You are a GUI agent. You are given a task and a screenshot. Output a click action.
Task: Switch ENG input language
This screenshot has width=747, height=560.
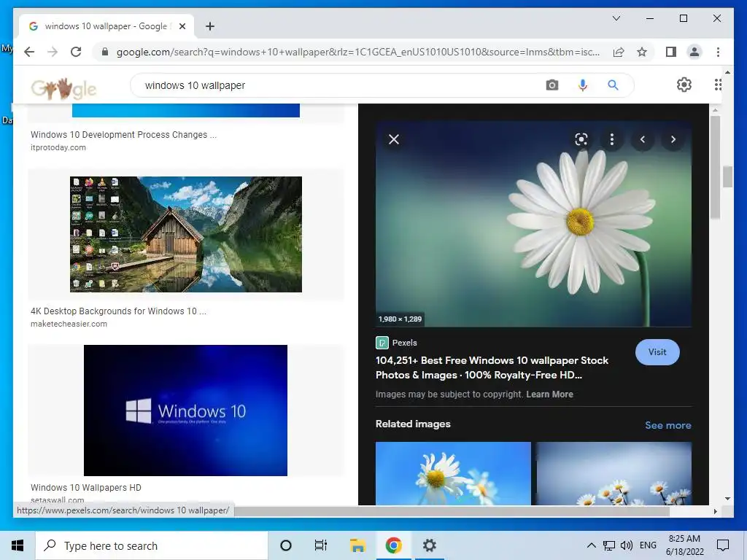pos(648,545)
